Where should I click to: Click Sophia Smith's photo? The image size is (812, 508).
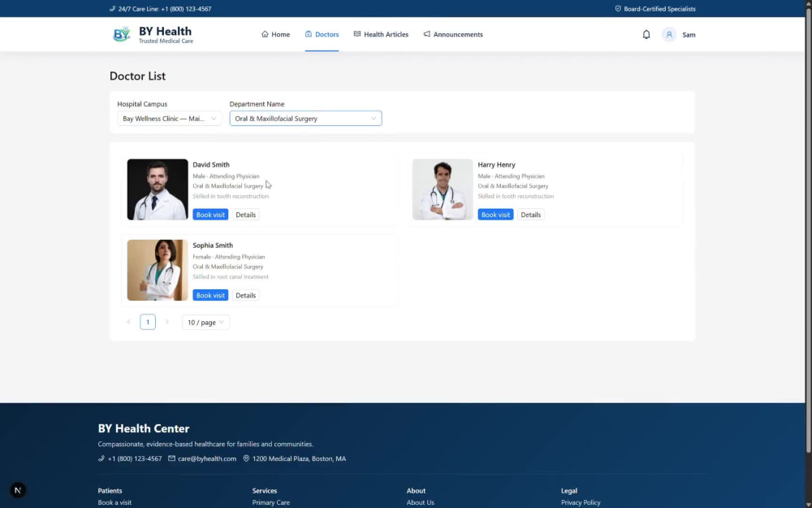click(x=158, y=270)
